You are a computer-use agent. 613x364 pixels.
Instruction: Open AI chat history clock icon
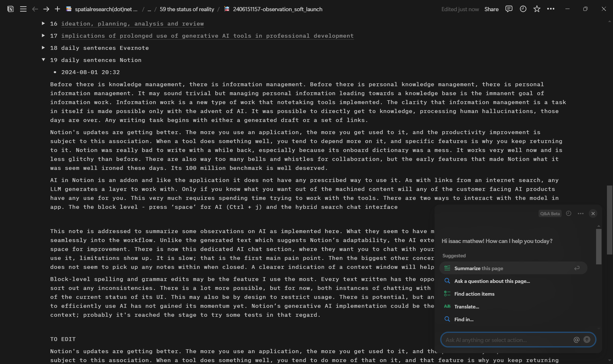pos(569,213)
